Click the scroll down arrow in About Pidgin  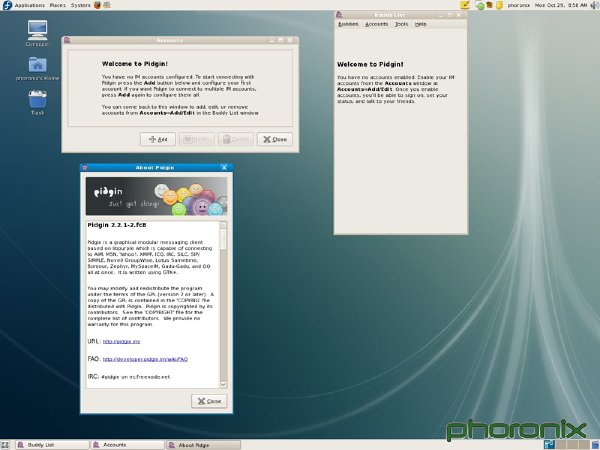pos(223,384)
